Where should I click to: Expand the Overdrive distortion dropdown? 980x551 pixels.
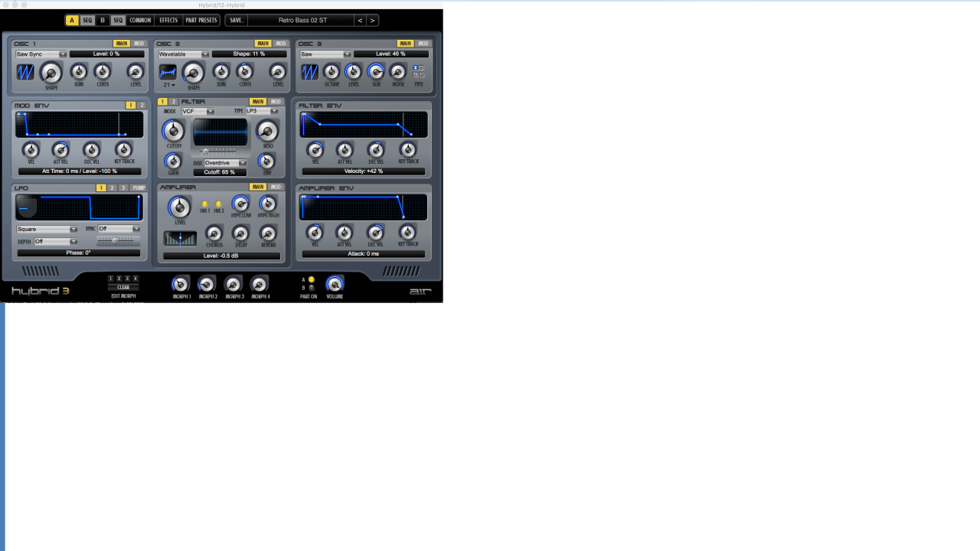(x=225, y=163)
